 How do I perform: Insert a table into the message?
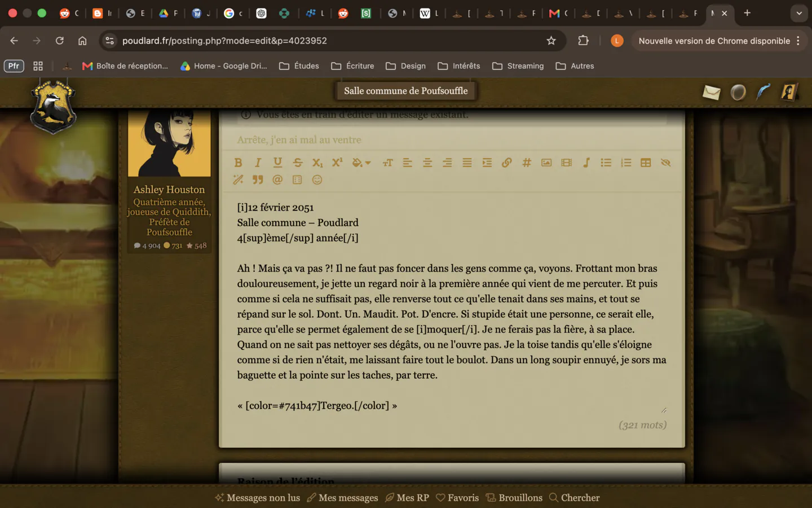(646, 163)
